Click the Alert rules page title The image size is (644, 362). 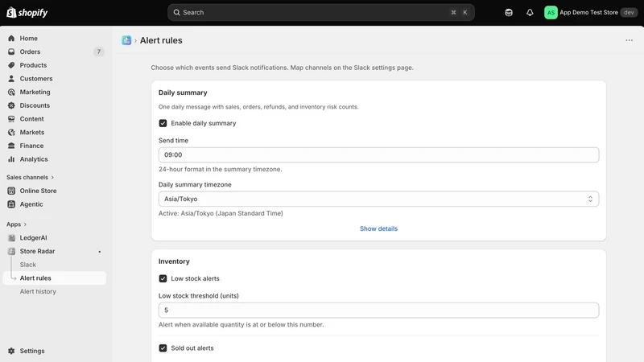tap(161, 40)
